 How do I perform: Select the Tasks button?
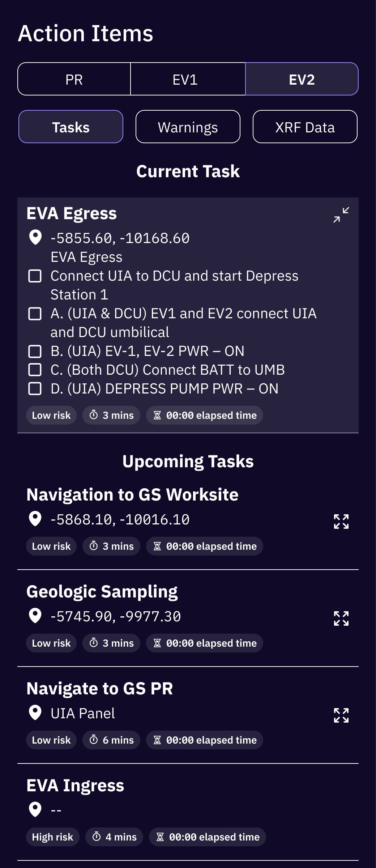click(71, 127)
